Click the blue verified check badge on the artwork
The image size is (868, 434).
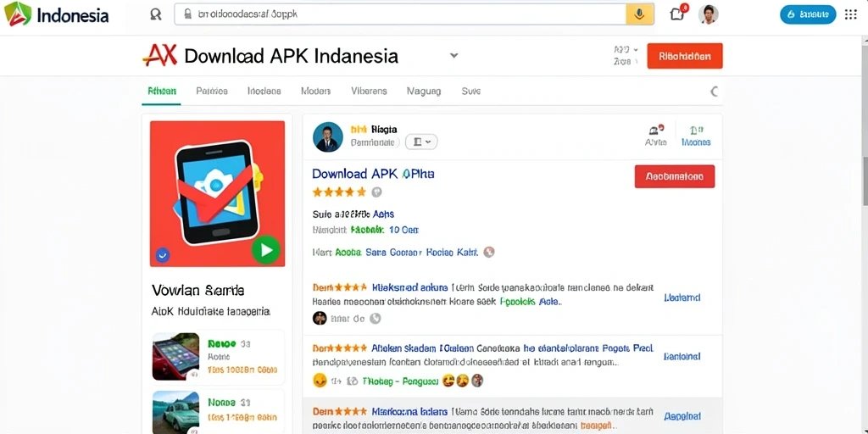(x=163, y=255)
